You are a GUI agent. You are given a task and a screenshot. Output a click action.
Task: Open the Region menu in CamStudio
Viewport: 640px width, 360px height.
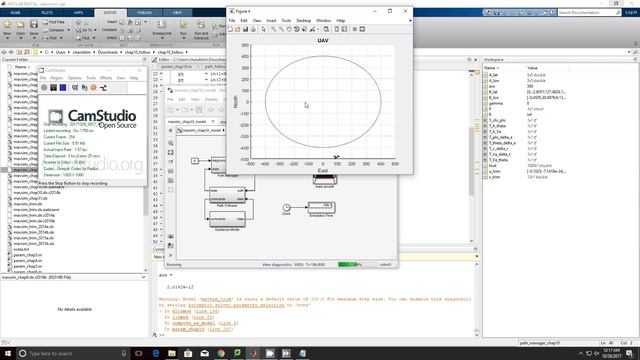click(57, 78)
